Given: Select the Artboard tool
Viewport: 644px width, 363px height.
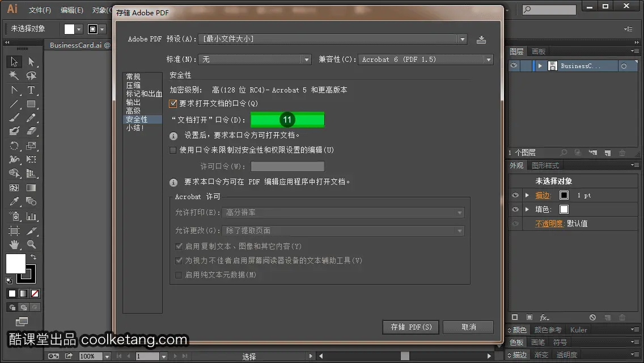Looking at the screenshot, I should pos(14,231).
